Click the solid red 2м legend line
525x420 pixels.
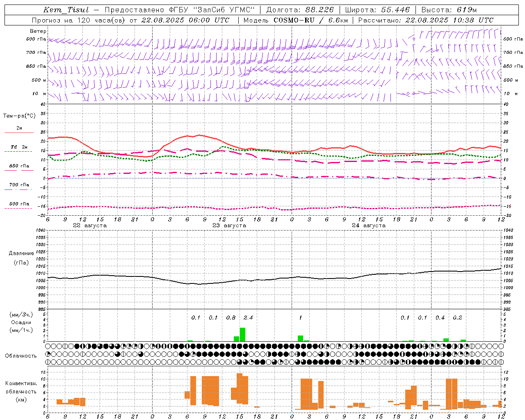(x=19, y=132)
